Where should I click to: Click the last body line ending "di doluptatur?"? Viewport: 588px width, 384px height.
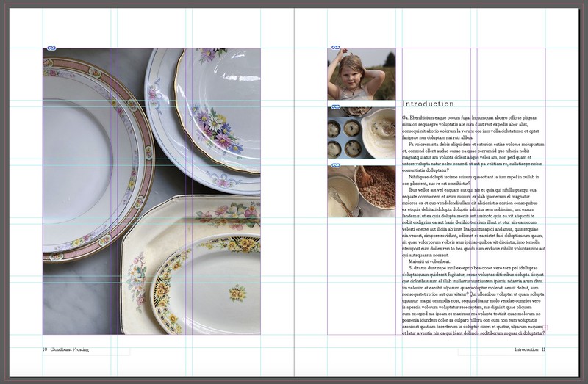pos(473,333)
